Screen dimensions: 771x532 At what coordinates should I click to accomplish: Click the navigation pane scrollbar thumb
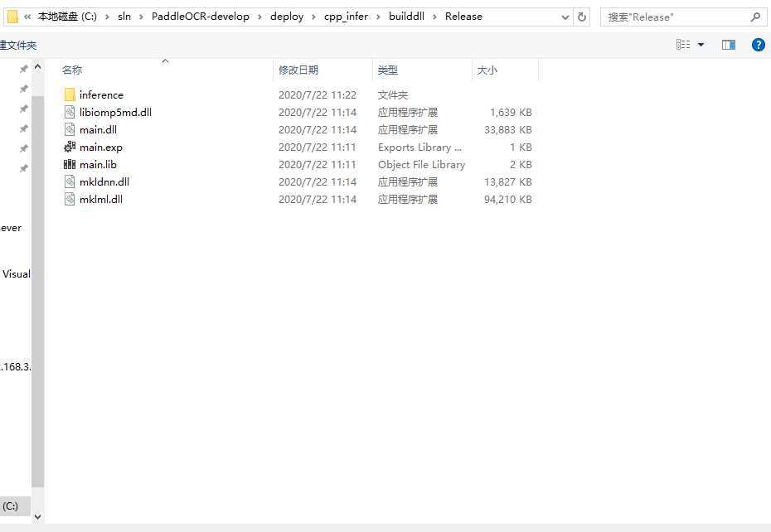click(38, 291)
